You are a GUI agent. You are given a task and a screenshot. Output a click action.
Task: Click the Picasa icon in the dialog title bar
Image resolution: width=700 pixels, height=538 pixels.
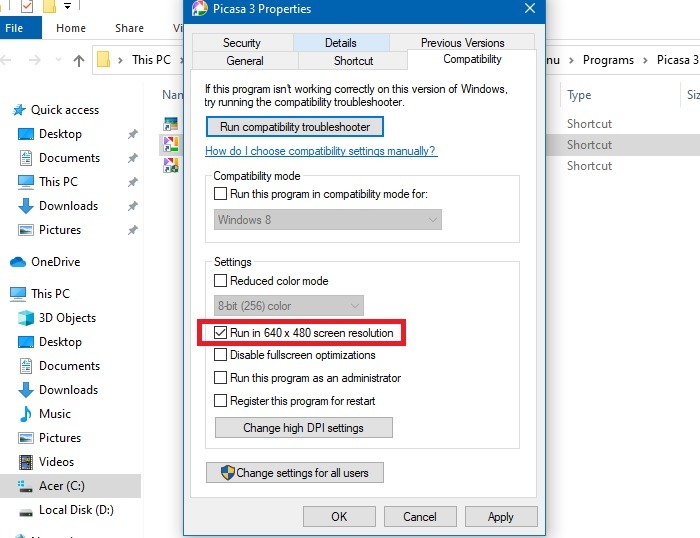[200, 8]
